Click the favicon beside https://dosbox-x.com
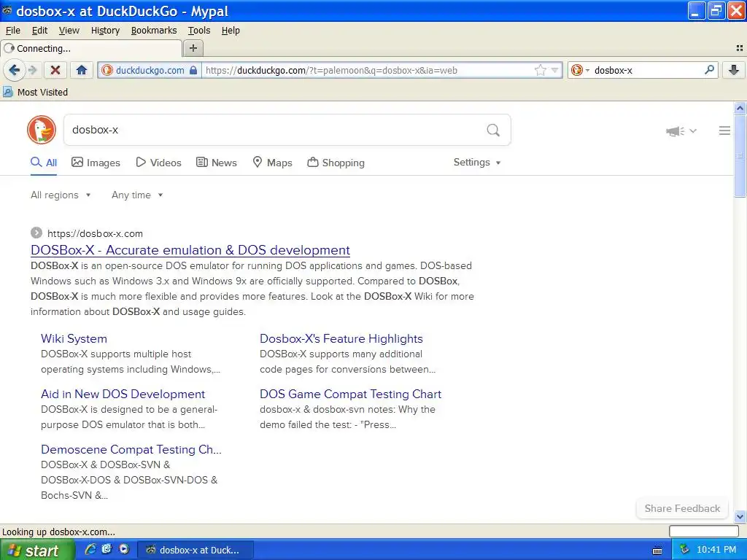The width and height of the screenshot is (747, 560). pyautogui.click(x=36, y=233)
